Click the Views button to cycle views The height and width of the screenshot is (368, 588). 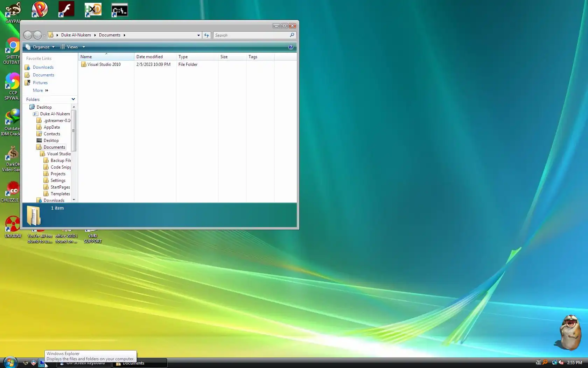click(69, 47)
